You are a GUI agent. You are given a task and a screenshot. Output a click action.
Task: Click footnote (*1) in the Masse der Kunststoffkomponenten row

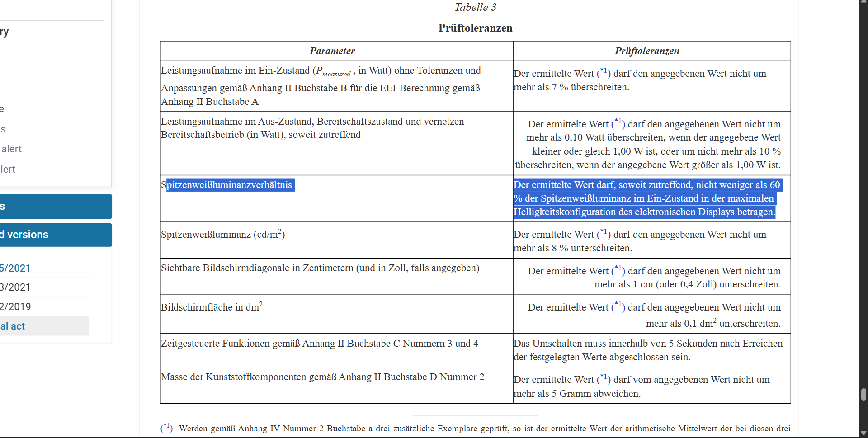click(603, 377)
